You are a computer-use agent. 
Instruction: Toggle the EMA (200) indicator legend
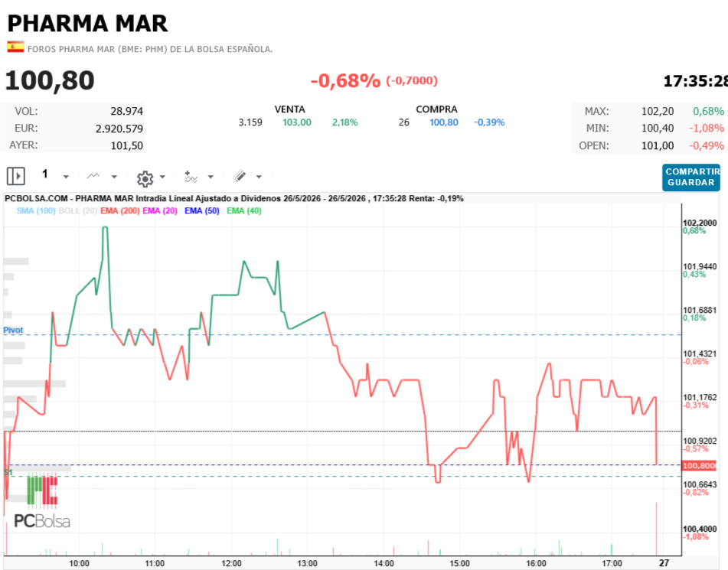pos(119,210)
